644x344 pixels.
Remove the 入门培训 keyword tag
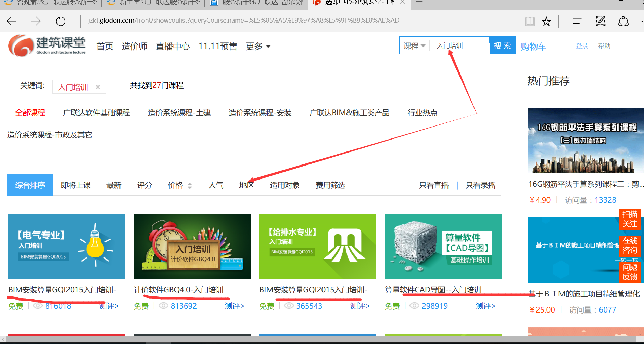point(98,87)
